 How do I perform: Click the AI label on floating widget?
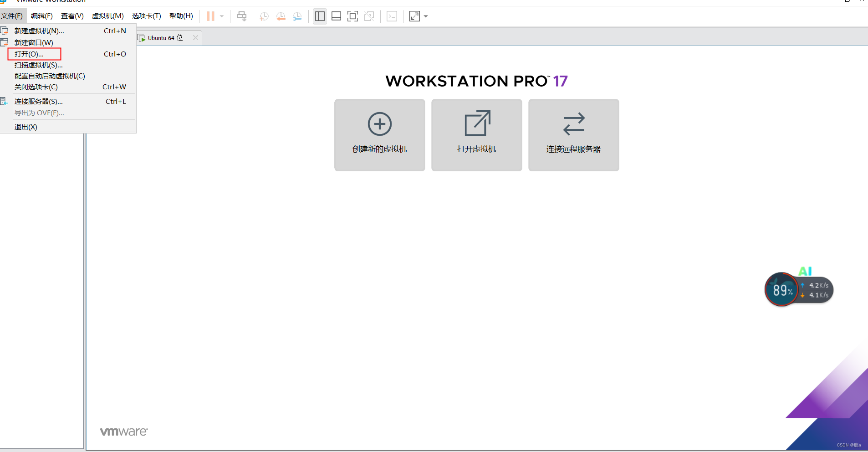pos(805,271)
